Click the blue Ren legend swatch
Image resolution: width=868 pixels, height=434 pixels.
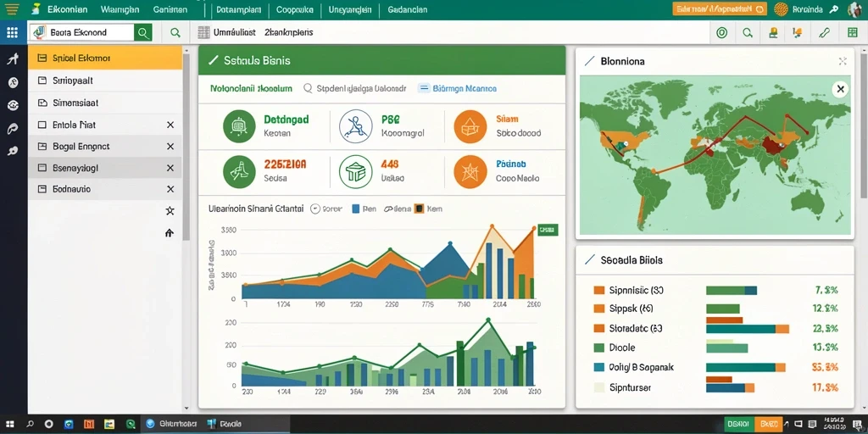[357, 209]
